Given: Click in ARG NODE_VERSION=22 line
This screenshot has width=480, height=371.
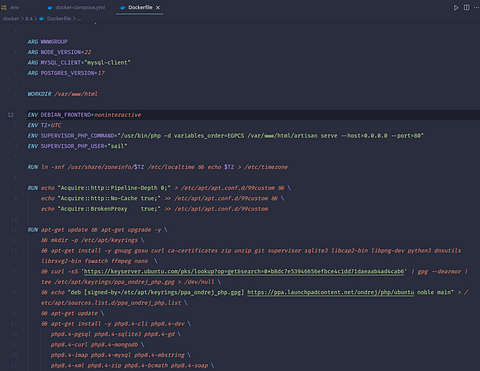Looking at the screenshot, I should point(59,52).
